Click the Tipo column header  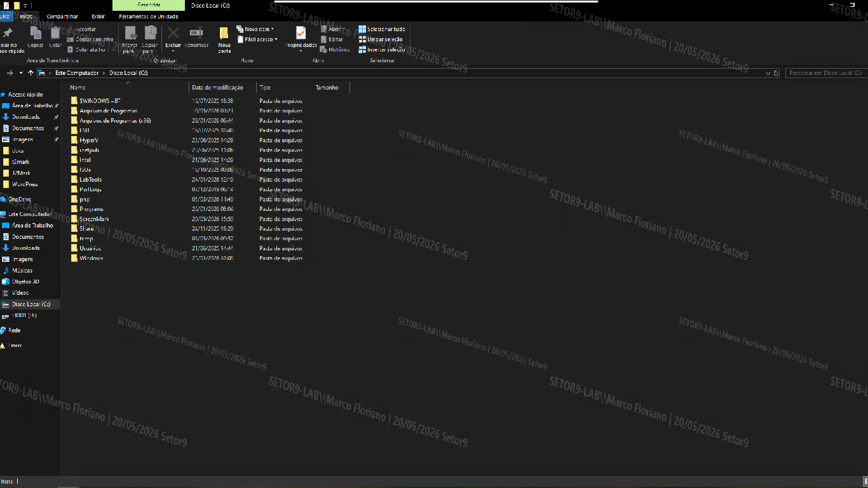[x=284, y=88]
